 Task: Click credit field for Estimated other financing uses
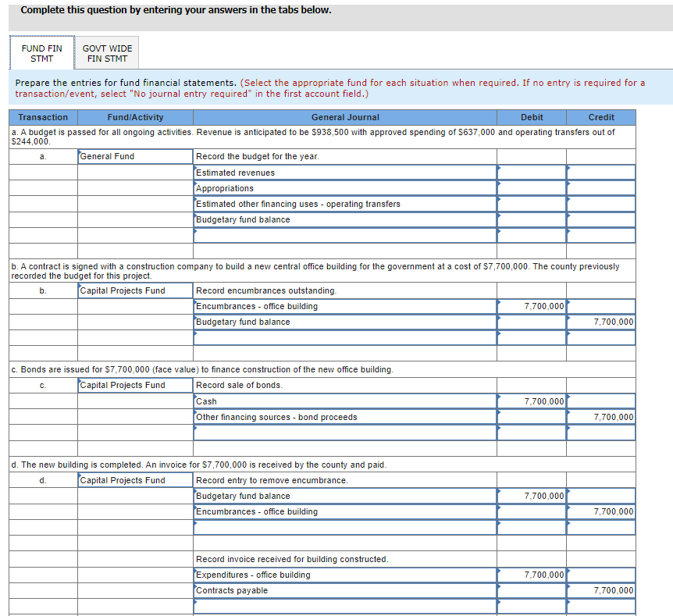(601, 204)
